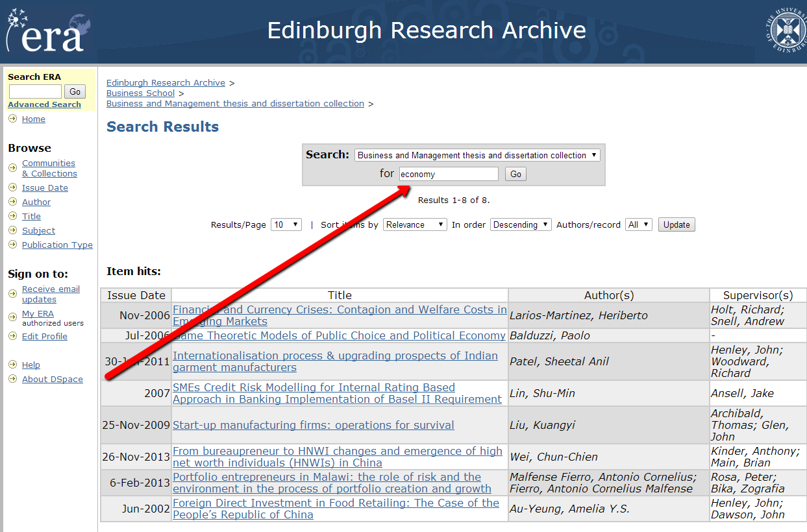Click the arrow bullet beside Issue Date
This screenshot has width=807, height=532.
coord(13,187)
